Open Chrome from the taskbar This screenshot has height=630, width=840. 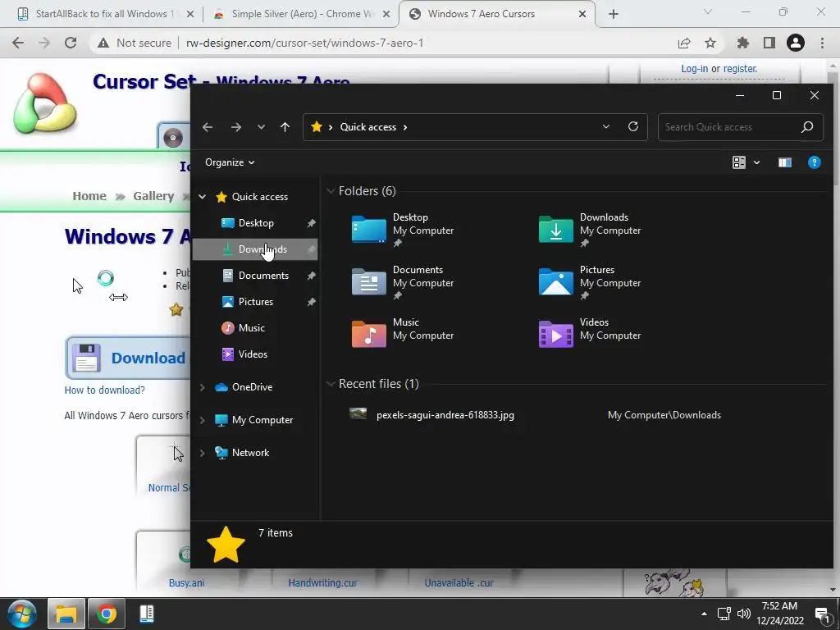tap(107, 614)
